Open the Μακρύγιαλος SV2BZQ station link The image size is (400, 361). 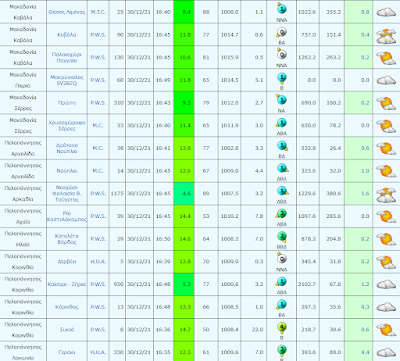tap(67, 80)
